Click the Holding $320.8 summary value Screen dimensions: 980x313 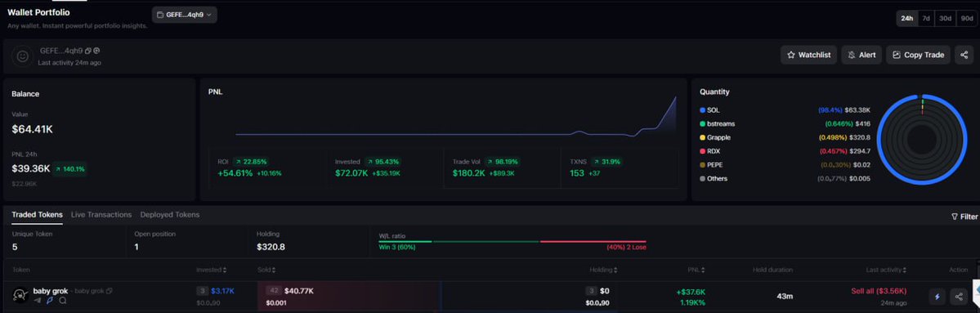(271, 247)
